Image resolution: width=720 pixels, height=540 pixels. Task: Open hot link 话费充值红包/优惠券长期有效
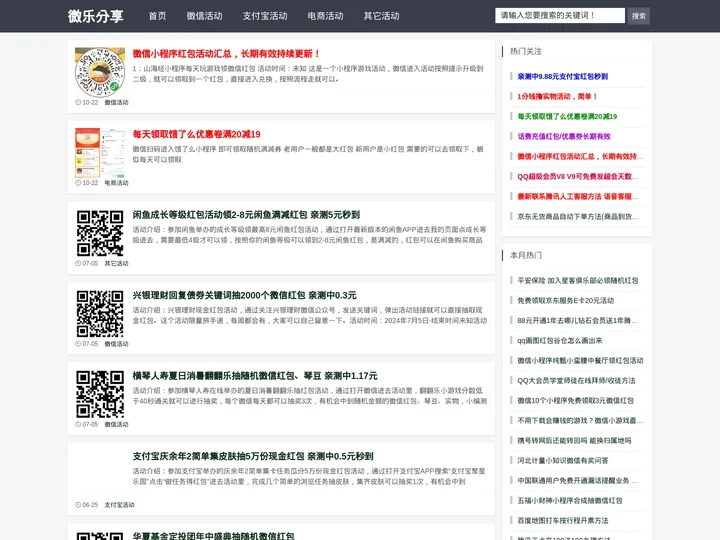click(564, 136)
